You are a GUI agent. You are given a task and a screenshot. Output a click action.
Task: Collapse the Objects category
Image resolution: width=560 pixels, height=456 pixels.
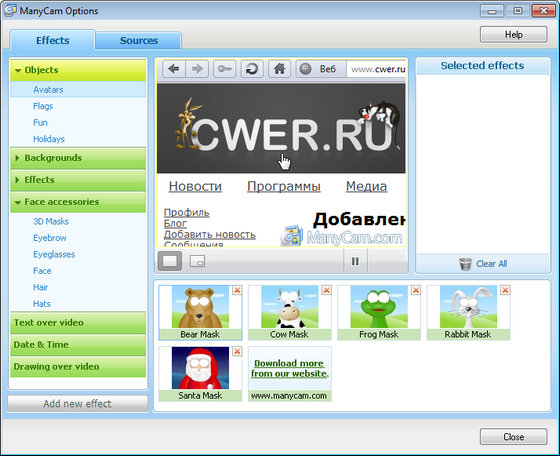(x=78, y=70)
